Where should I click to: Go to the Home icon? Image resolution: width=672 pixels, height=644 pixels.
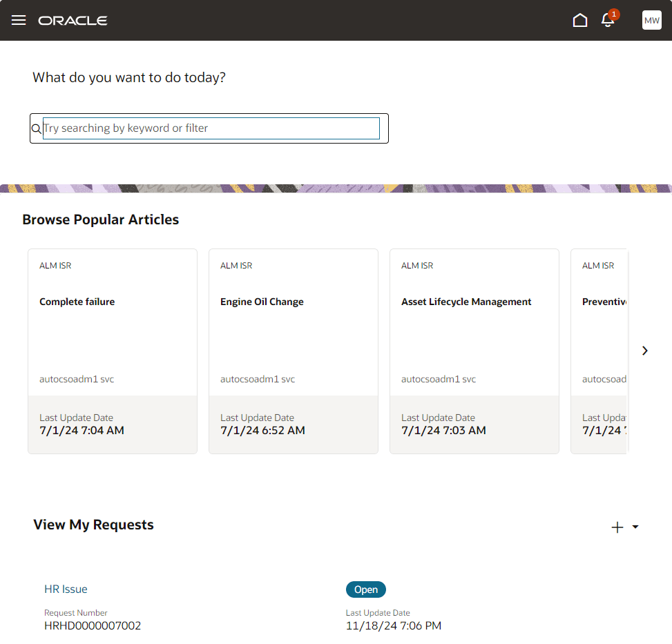coord(580,20)
